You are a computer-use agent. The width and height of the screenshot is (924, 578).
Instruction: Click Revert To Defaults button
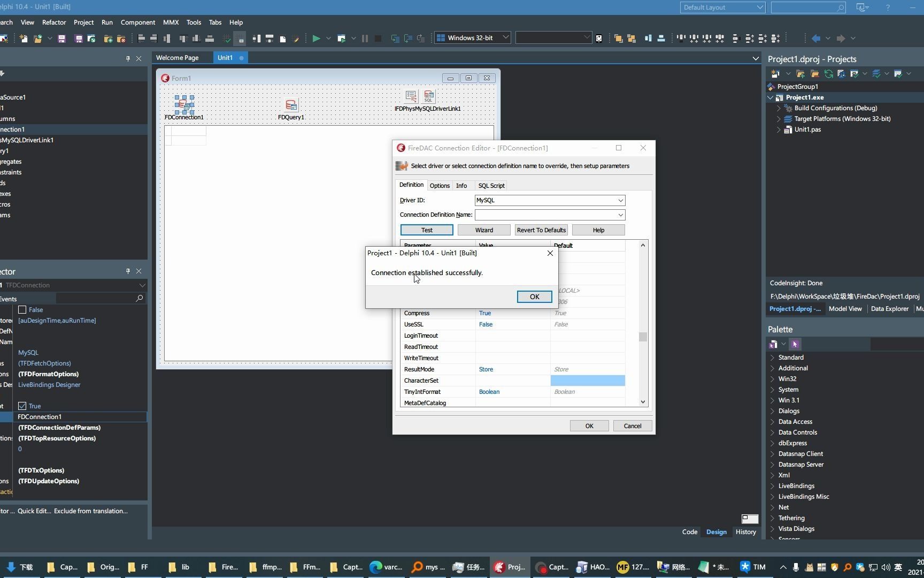click(541, 230)
